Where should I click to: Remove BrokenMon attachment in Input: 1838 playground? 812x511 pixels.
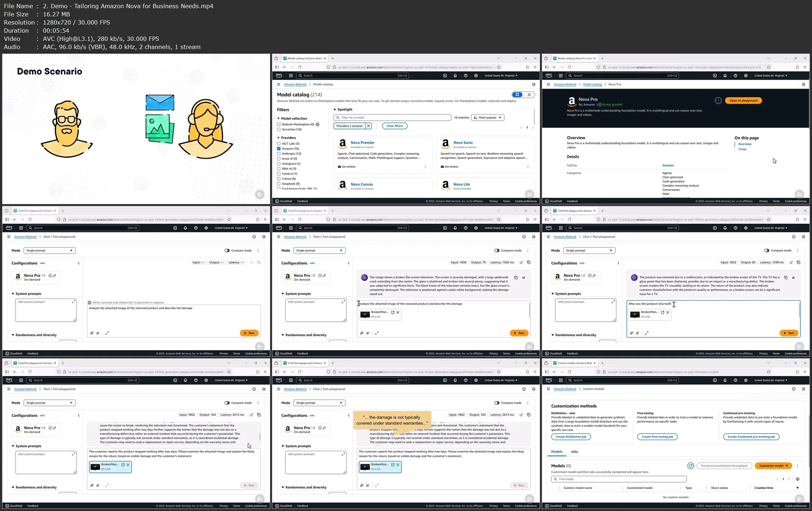(398, 312)
